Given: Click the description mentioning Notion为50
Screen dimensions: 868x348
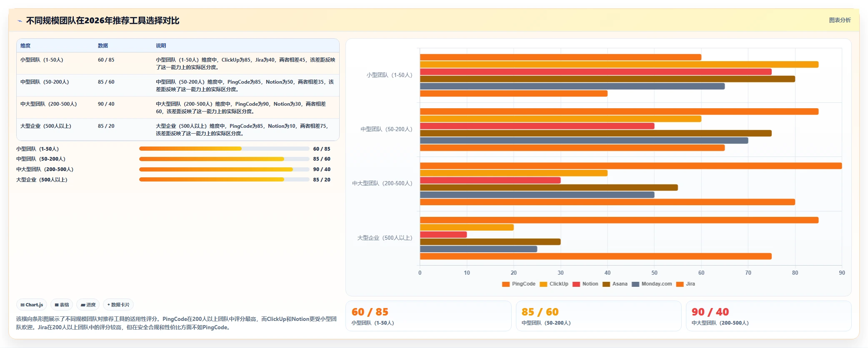Looking at the screenshot, I should tap(245, 85).
